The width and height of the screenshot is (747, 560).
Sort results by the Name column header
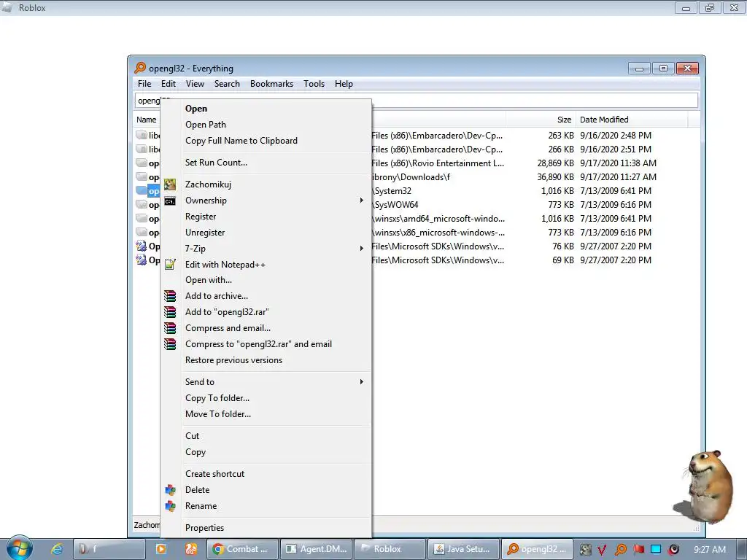pos(147,120)
